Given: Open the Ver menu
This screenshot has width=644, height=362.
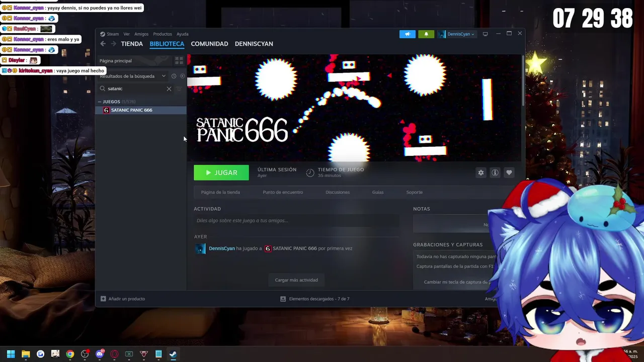Looking at the screenshot, I should [127, 34].
